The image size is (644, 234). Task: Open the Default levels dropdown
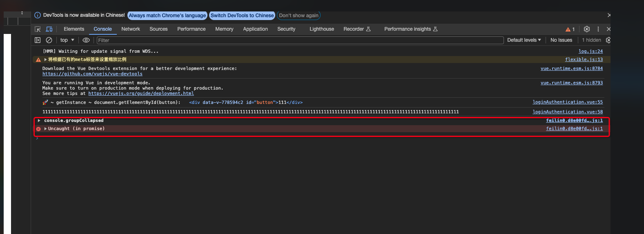click(x=524, y=40)
